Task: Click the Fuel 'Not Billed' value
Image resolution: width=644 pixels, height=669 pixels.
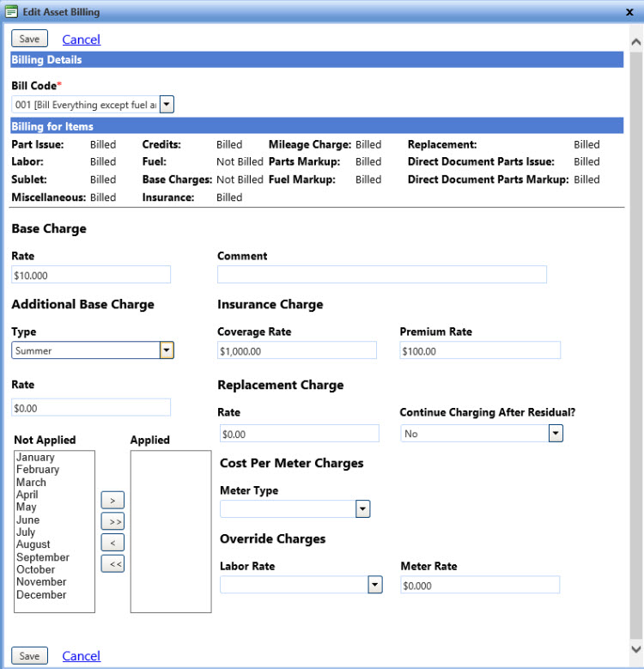Action: [x=240, y=161]
